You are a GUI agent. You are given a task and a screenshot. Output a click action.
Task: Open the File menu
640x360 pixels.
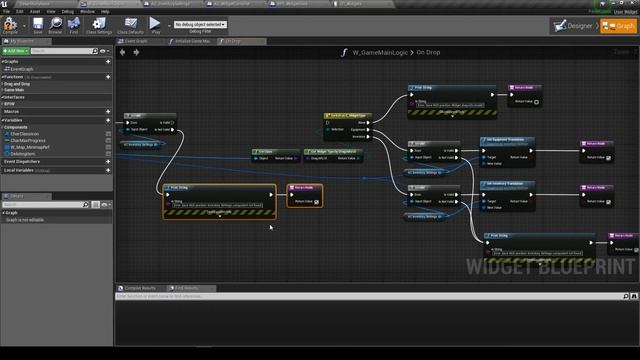[6, 12]
